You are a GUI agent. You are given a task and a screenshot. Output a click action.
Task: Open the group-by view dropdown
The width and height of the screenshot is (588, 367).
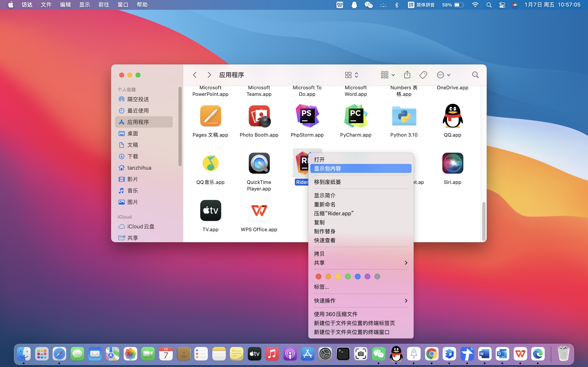(387, 75)
